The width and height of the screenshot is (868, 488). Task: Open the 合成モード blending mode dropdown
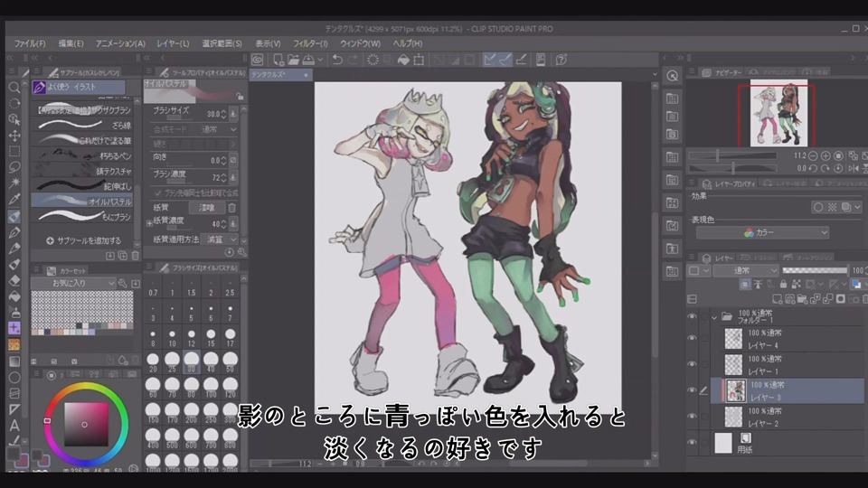click(x=218, y=129)
